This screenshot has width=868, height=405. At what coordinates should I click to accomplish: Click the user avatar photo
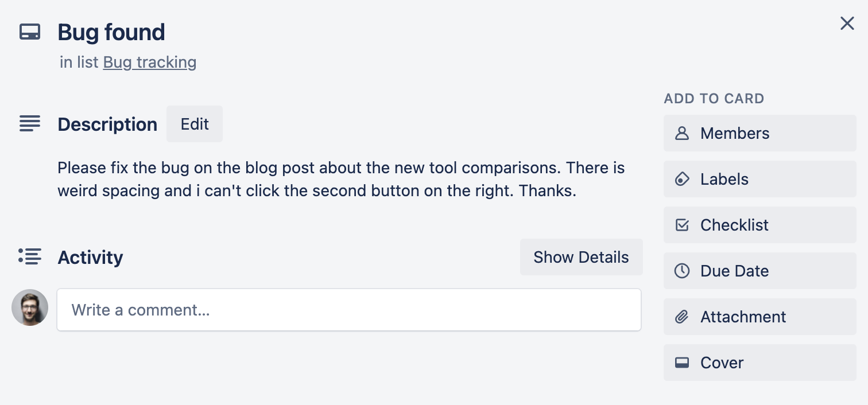pos(30,307)
